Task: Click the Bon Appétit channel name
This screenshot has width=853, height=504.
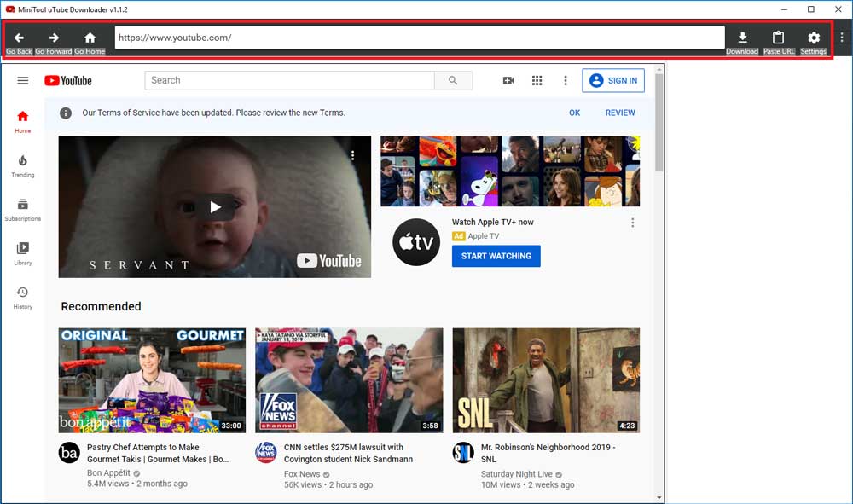Action: tap(109, 473)
